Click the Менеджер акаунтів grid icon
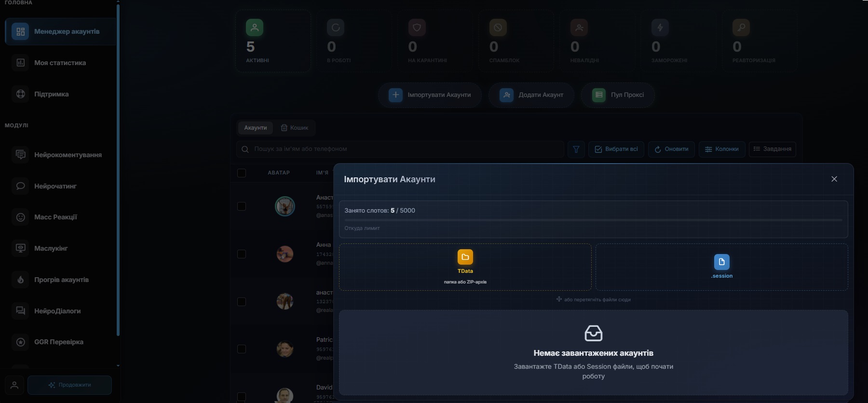 pyautogui.click(x=20, y=31)
